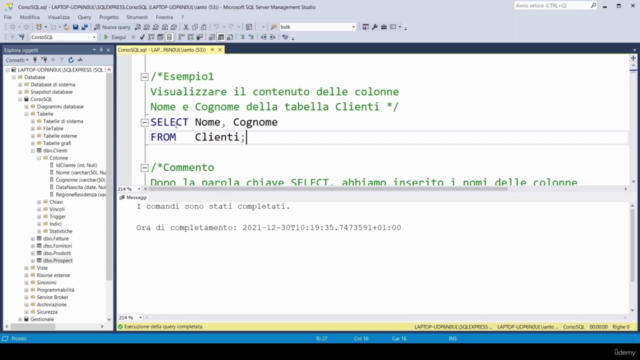Close the CorsoSQL.sql editor tab

click(220, 50)
